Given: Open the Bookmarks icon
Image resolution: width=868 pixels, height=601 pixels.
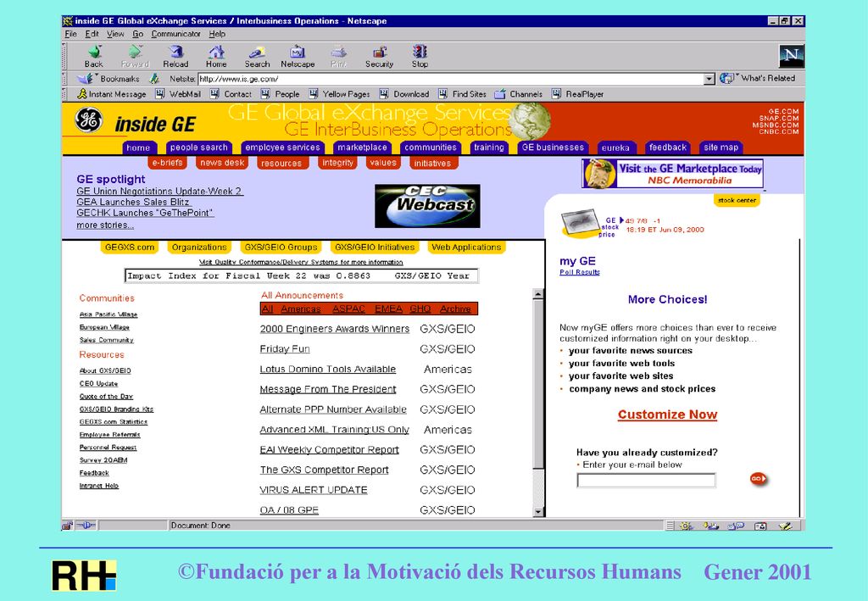Looking at the screenshot, I should pos(86,79).
